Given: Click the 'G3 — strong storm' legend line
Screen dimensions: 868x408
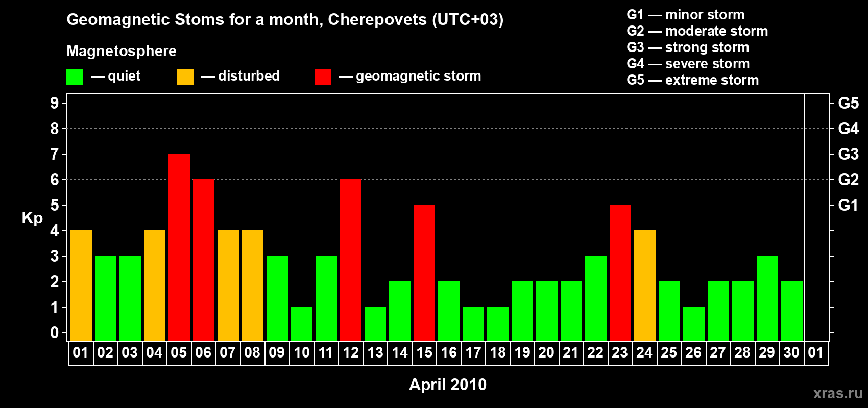Looking at the screenshot, I should (688, 47).
